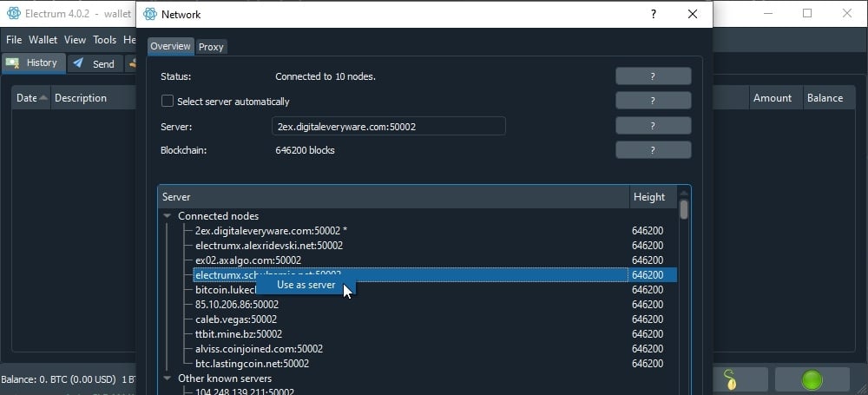Select btc.lastingcoin.net:50002 node
This screenshot has width=868, height=395.
(x=252, y=364)
